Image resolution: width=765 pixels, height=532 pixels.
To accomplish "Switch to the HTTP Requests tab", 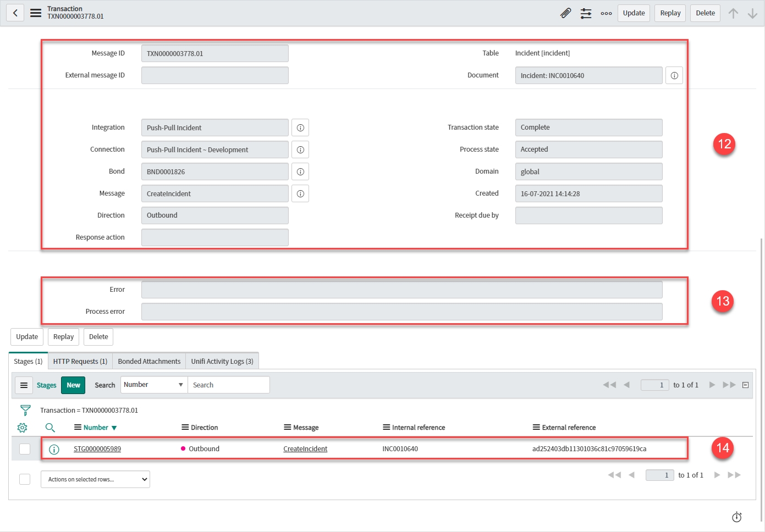I will click(x=80, y=361).
